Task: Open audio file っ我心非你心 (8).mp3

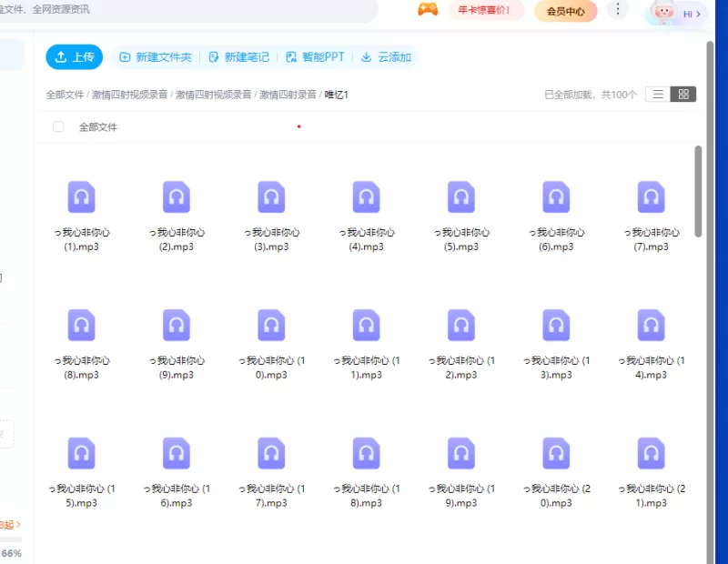Action: [x=82, y=345]
